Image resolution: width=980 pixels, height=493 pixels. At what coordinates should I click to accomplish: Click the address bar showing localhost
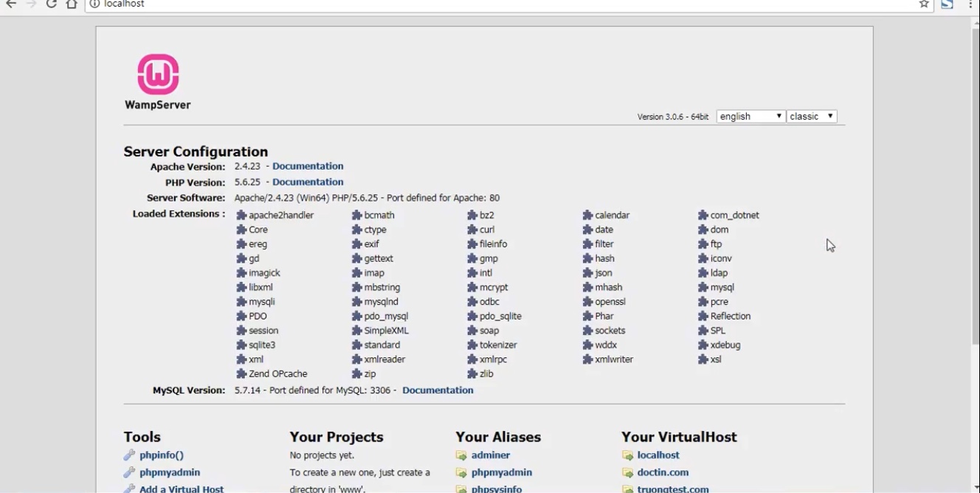[x=443, y=4]
